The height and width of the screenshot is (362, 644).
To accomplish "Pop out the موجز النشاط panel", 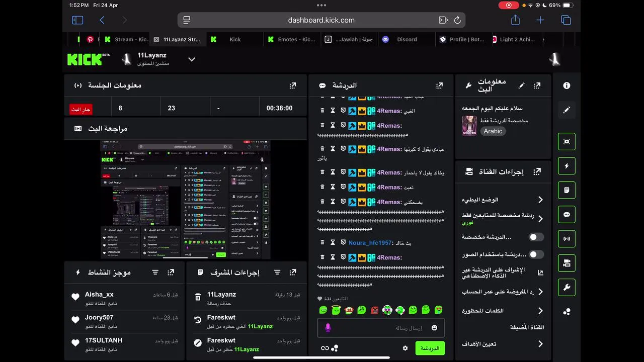I will 171,272.
